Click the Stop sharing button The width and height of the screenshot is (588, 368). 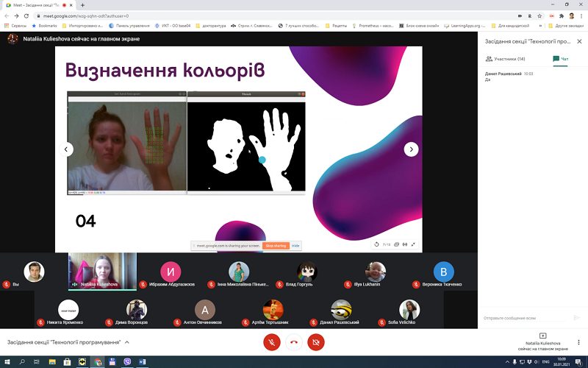click(276, 246)
